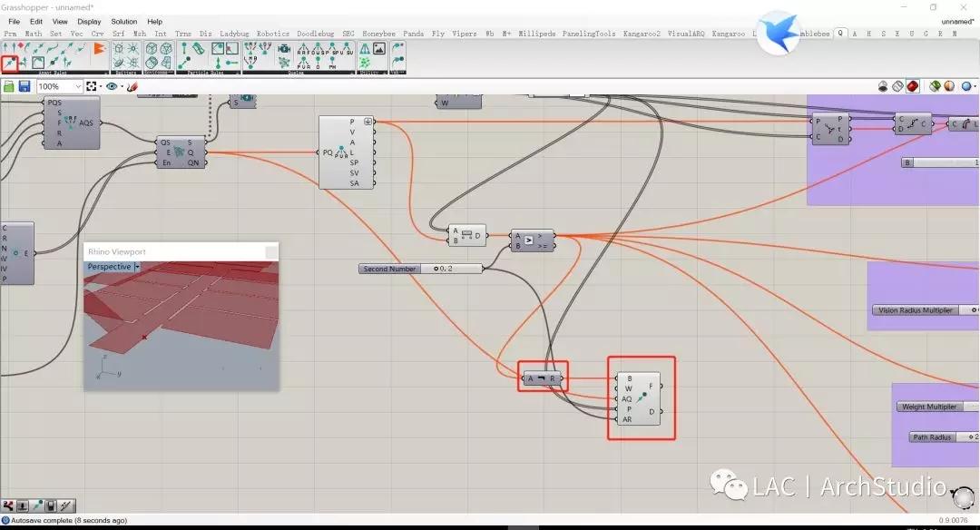Open the zoom level 100% dropdown
980x530 pixels.
pos(59,86)
